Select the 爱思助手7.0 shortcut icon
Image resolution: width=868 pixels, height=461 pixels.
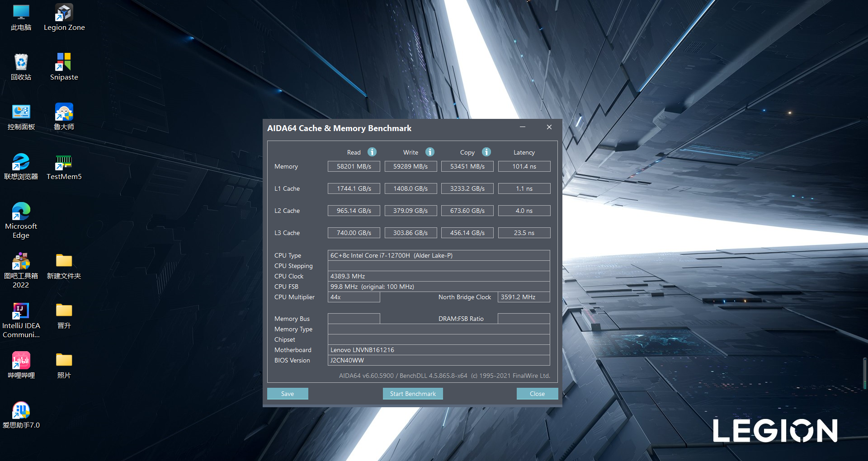click(21, 415)
